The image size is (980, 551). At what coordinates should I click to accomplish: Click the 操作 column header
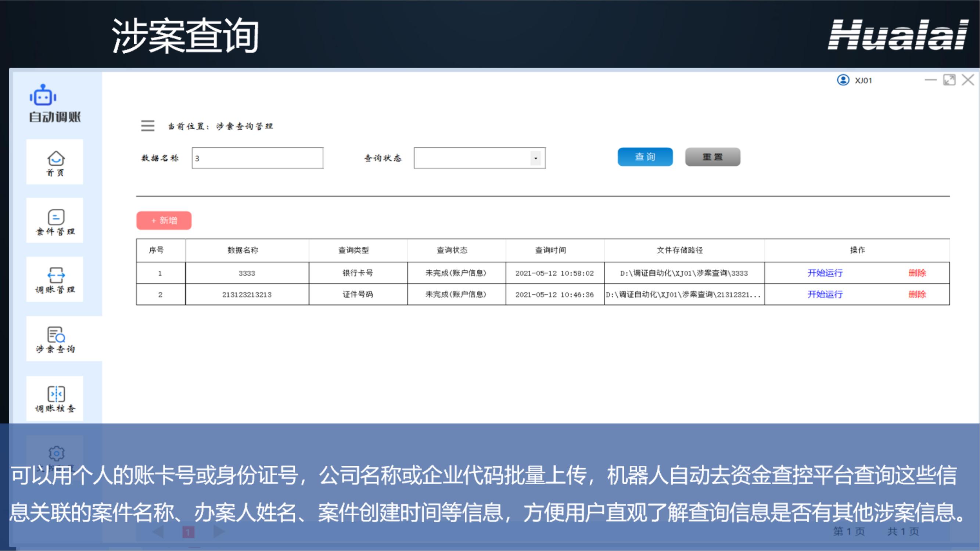tap(858, 250)
